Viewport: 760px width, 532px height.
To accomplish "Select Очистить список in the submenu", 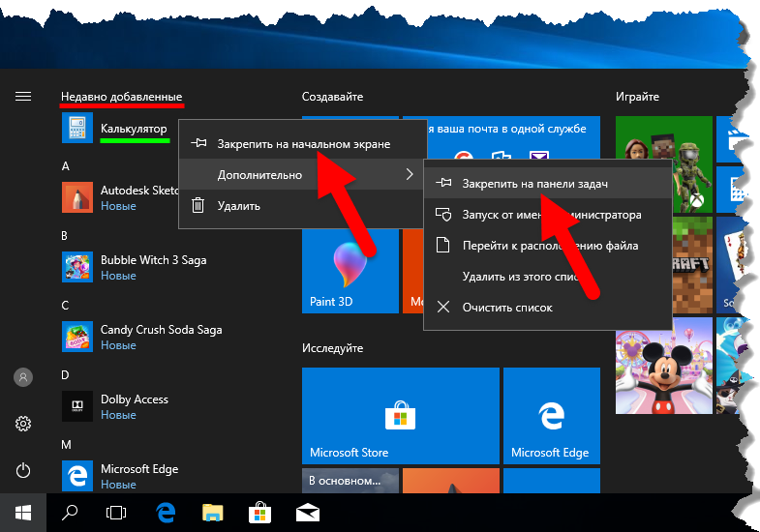I will pyautogui.click(x=548, y=308).
